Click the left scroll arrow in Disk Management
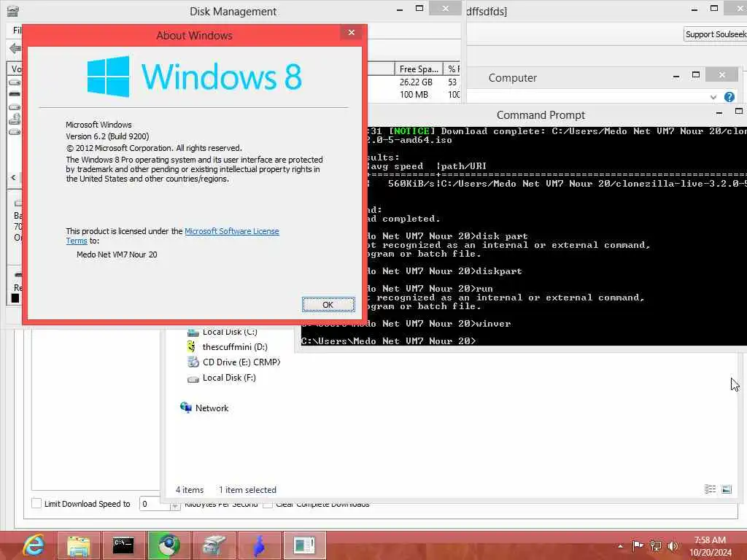747x560 pixels. click(13, 178)
